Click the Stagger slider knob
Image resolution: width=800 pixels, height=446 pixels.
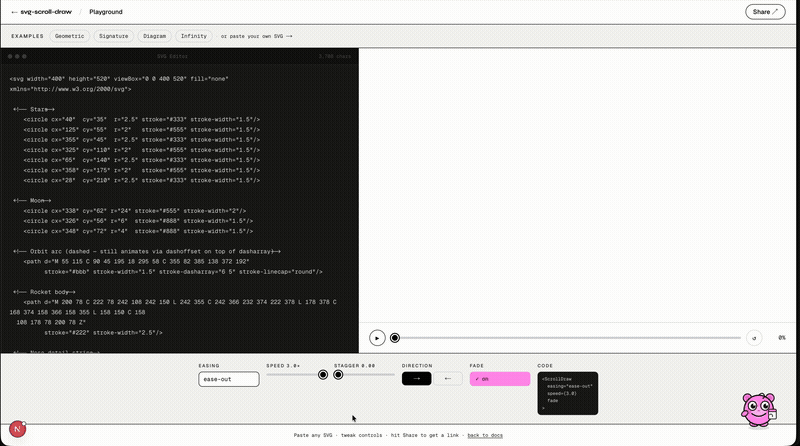click(338, 375)
